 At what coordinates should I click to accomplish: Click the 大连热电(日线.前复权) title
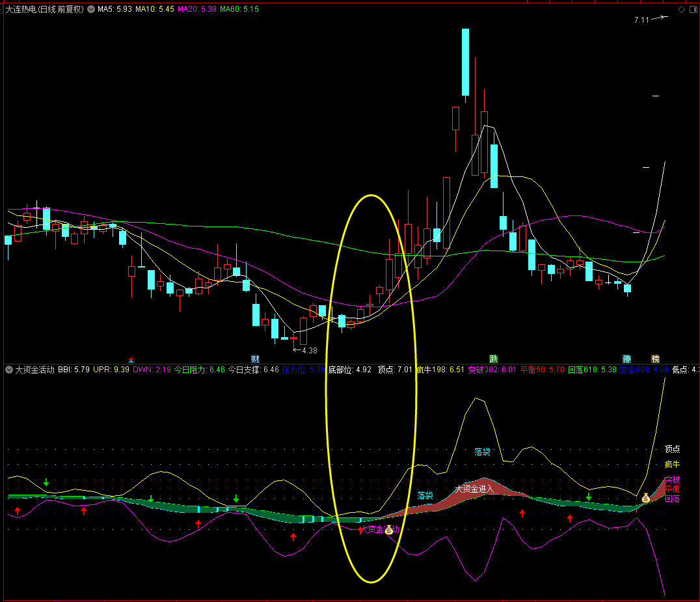45,9
